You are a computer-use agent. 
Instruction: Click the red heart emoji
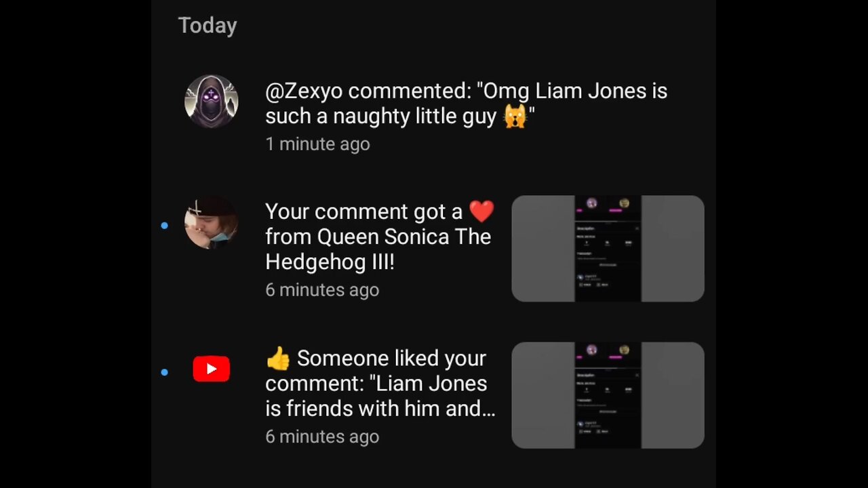click(481, 211)
